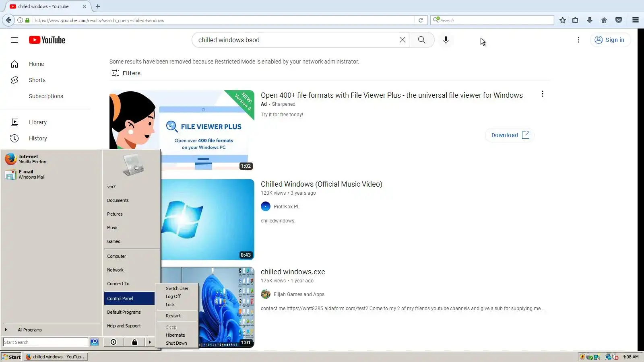This screenshot has height=362, width=644.
Task: Click the Windows Start button
Action: [x=11, y=357]
